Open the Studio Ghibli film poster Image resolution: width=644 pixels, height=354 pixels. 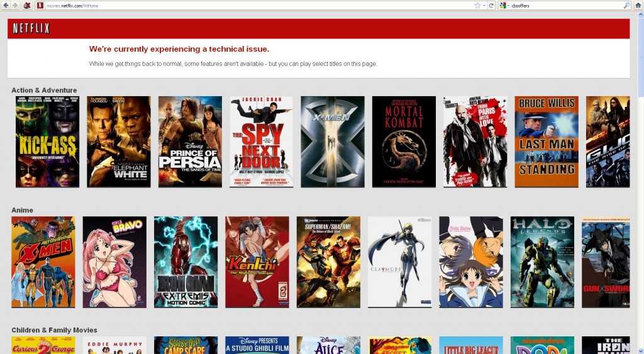(257, 345)
